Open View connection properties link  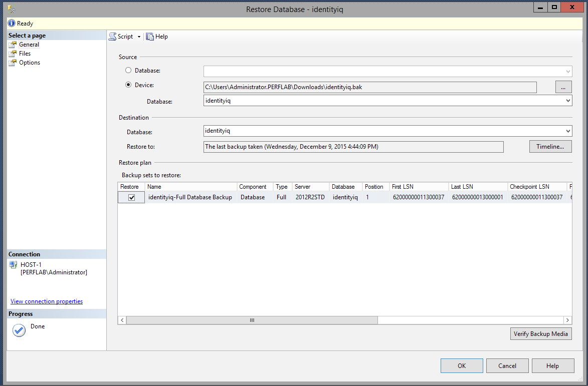coord(47,301)
